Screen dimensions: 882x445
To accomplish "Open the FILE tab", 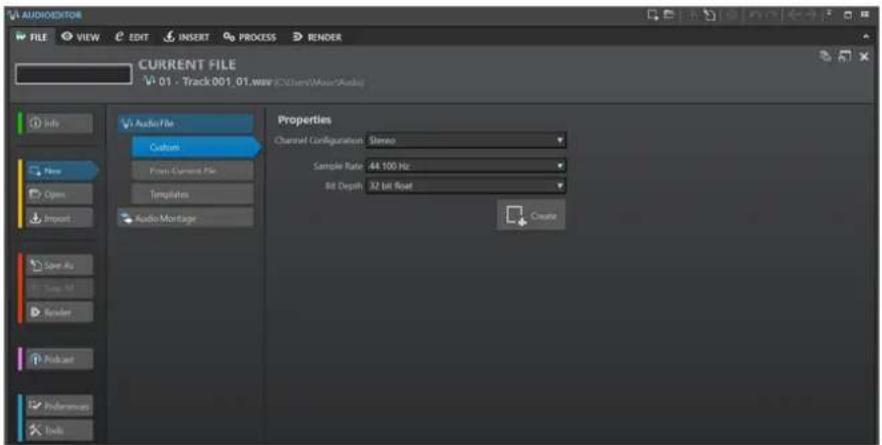I will pyautogui.click(x=32, y=37).
